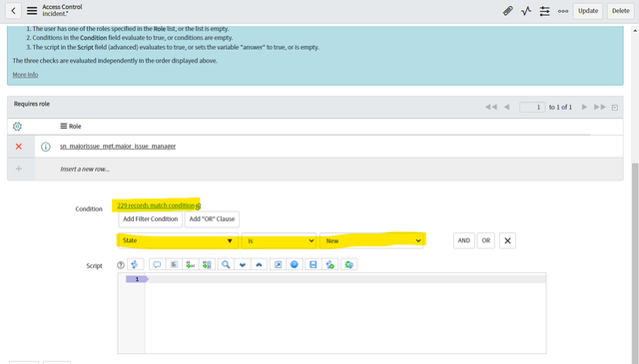Image resolution: width=639 pixels, height=364 pixels.
Task: Open attachments with the paperclip icon
Action: click(508, 11)
